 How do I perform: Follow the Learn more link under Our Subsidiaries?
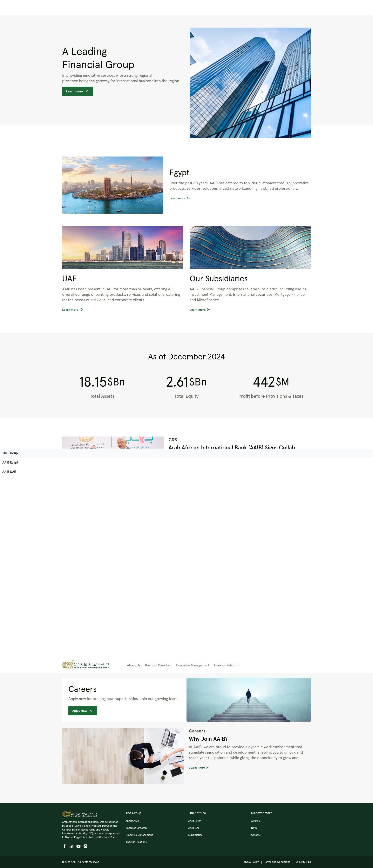point(200,310)
